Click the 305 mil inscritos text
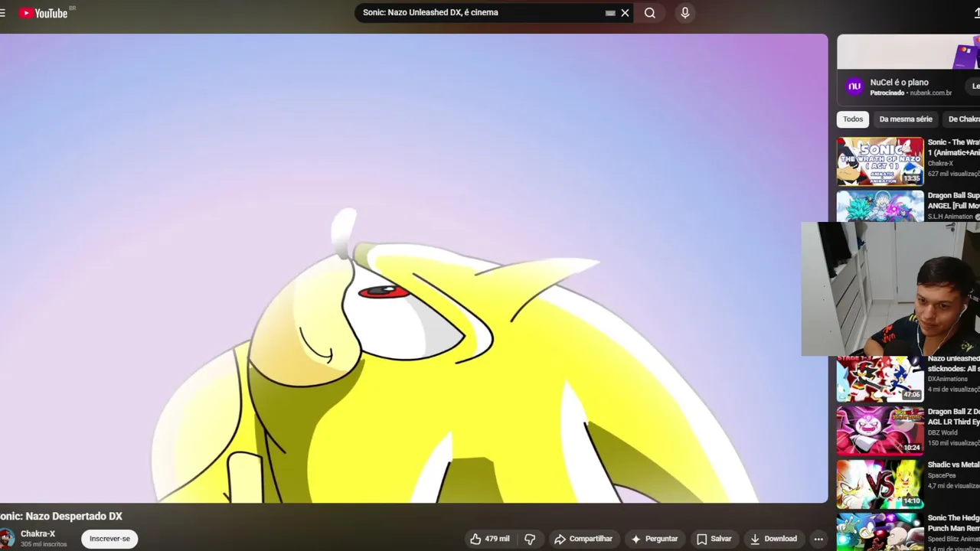The image size is (980, 551). point(44,544)
